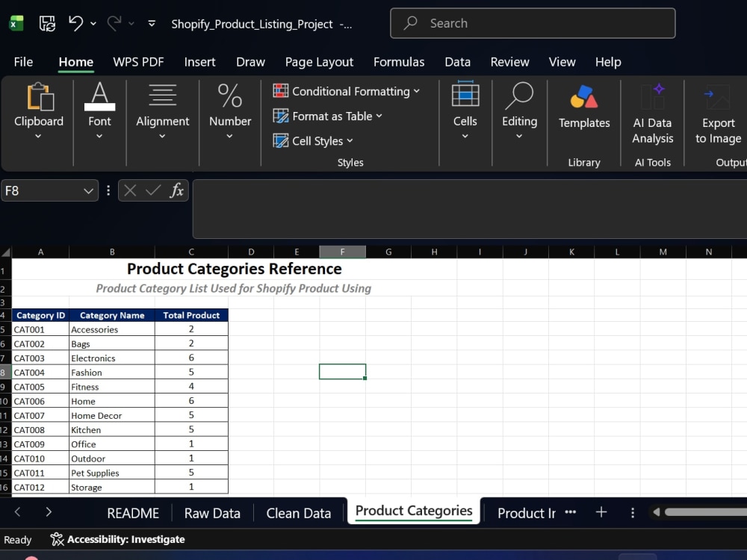Screen dimensions: 747x560
Task: Select cell containing CAT003
Action: (x=40, y=358)
